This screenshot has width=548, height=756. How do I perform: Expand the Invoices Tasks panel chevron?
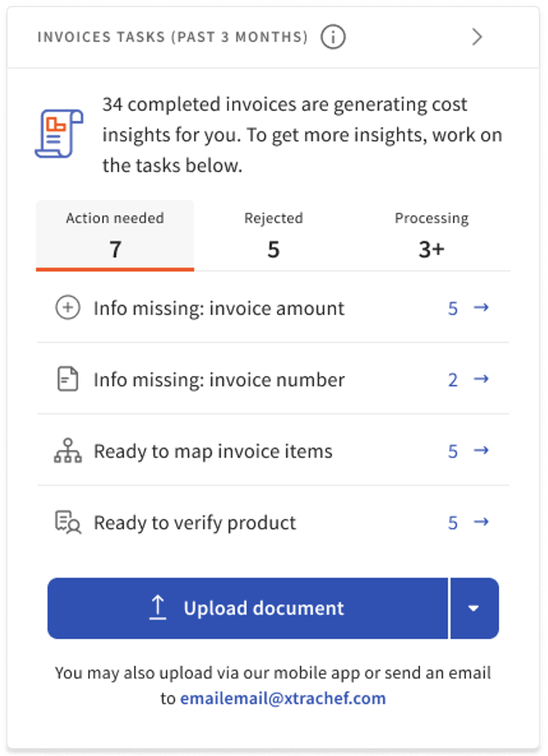point(477,37)
